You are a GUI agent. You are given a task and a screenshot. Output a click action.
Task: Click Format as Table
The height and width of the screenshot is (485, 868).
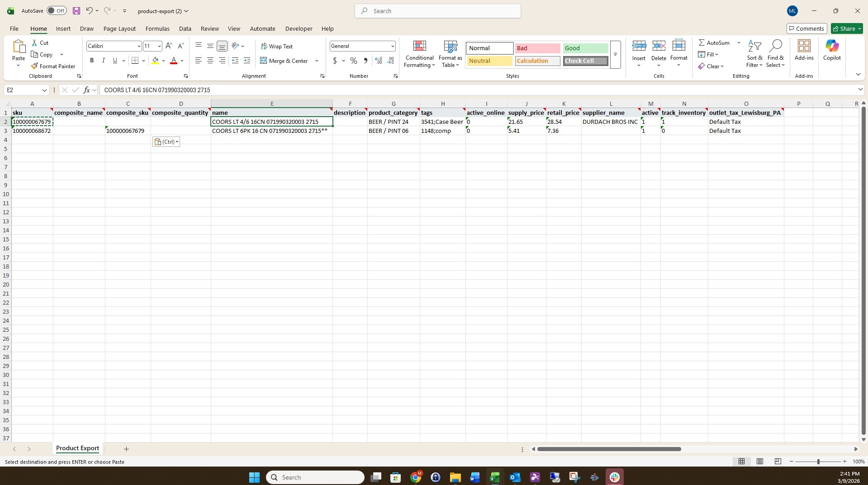450,53
